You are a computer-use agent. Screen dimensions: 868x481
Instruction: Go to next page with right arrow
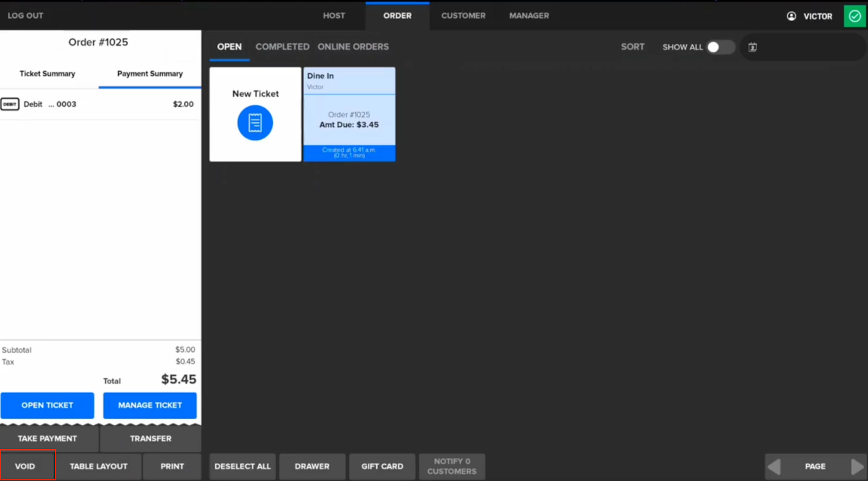(857, 466)
